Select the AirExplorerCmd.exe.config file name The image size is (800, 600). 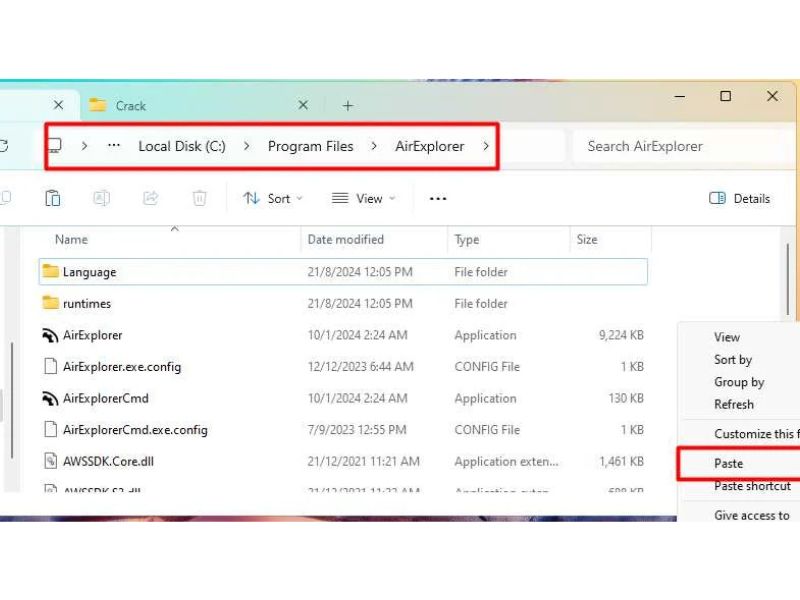pos(135,430)
